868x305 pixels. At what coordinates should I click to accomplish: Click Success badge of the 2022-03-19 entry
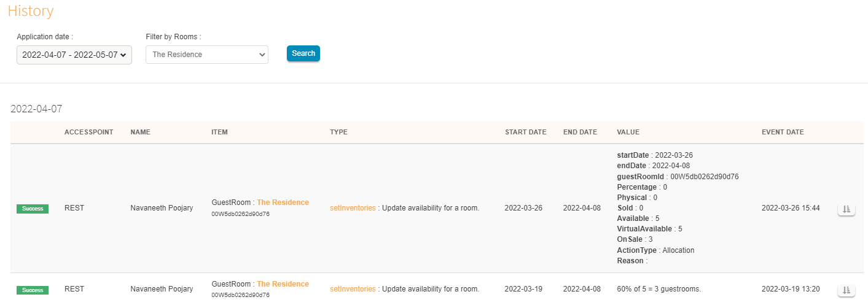(x=33, y=290)
